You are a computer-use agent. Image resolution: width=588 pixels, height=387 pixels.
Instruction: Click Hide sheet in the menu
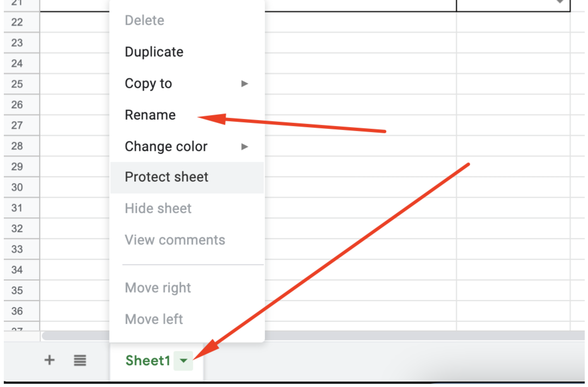158,208
